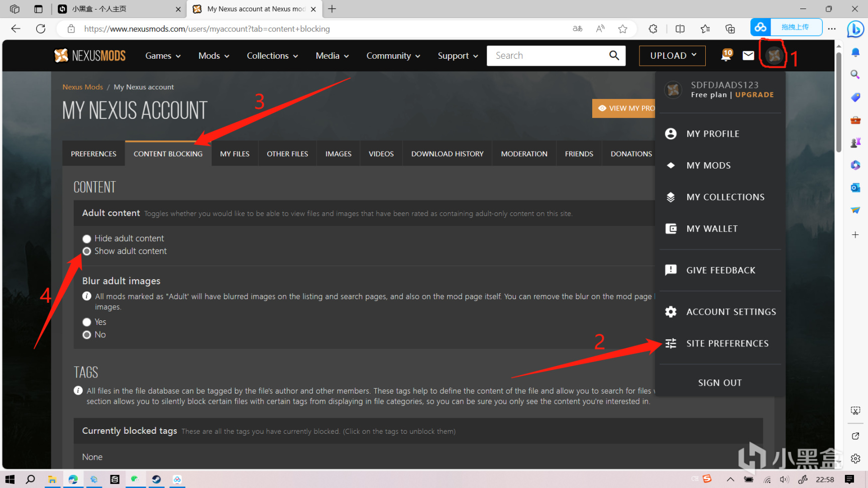This screenshot has height=488, width=868.
Task: Switch to the Preferences tab
Action: (93, 154)
